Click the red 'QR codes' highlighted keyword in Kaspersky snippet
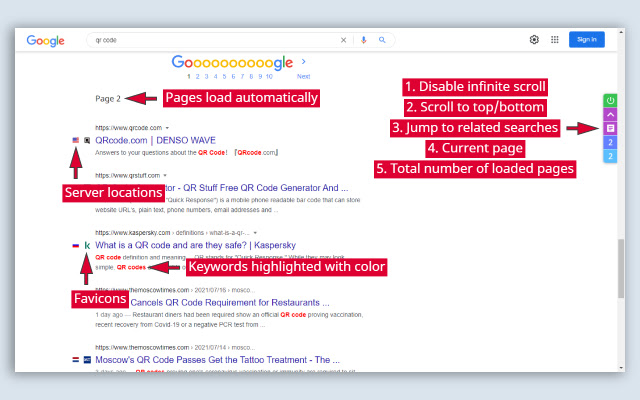 [131, 267]
